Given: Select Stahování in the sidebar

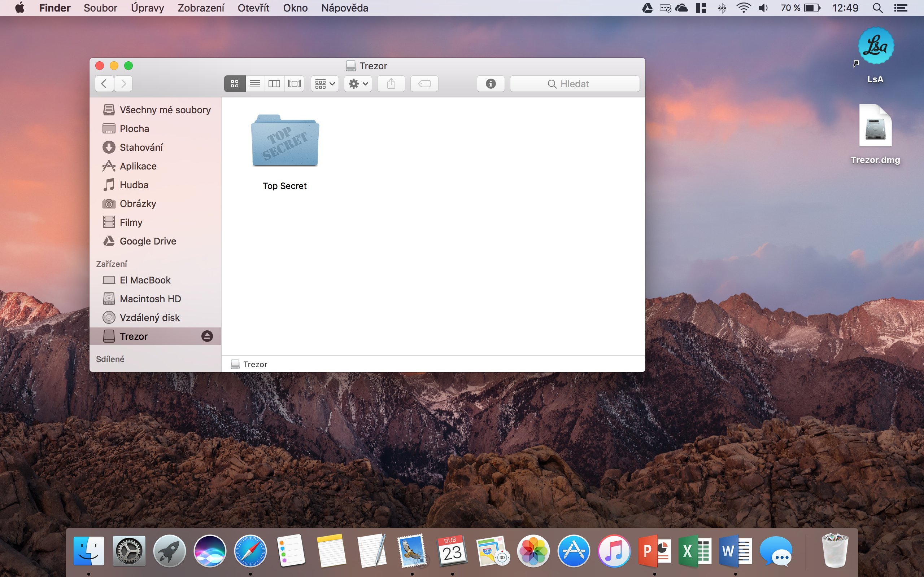Looking at the screenshot, I should [x=141, y=147].
